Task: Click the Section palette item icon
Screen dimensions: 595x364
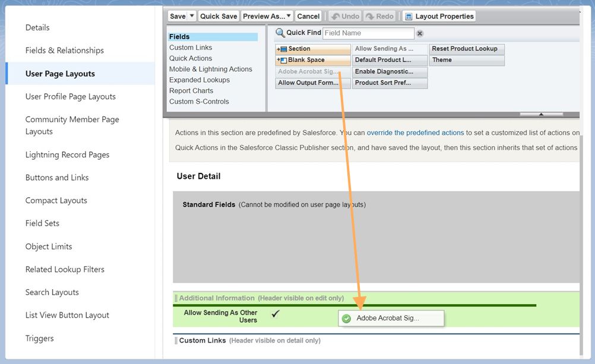Action: (x=282, y=49)
